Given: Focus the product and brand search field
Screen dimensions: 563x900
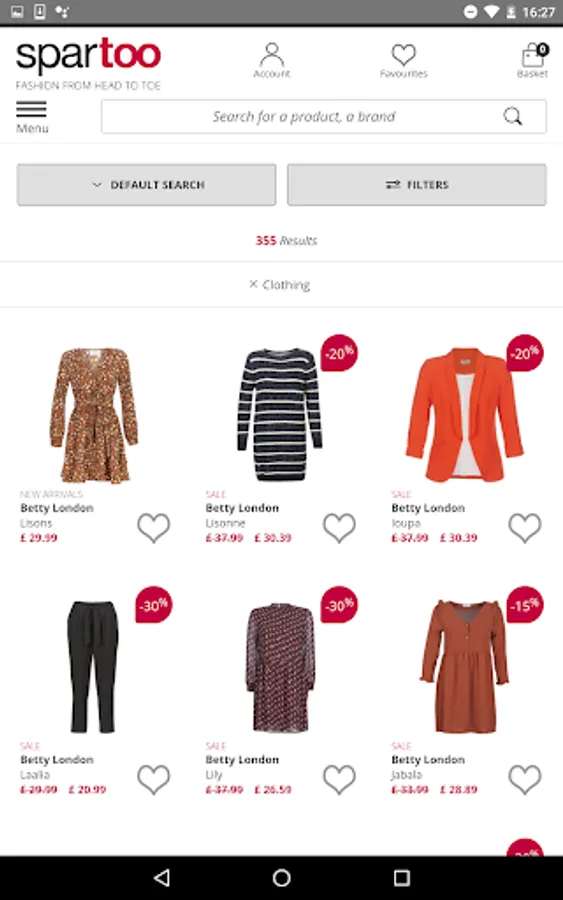Looking at the screenshot, I should [324, 117].
